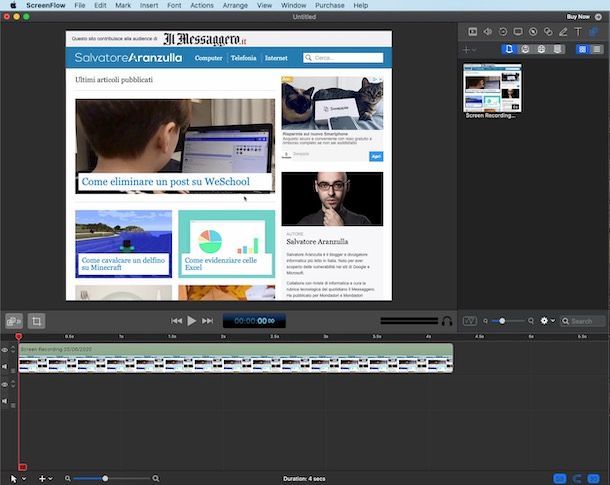Open the Insert menu
This screenshot has height=485, width=610.
coord(149,5)
